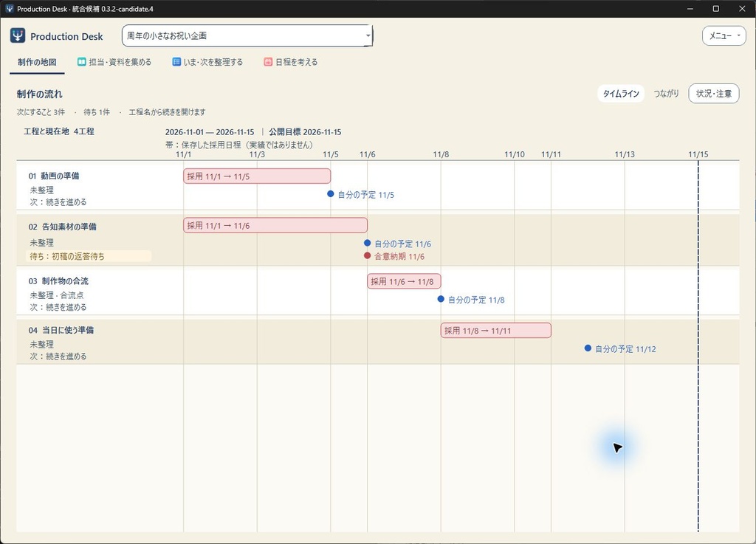Click 次：続きを進める under 当日に使う準備
Screen dimensions: 756x544
58,356
